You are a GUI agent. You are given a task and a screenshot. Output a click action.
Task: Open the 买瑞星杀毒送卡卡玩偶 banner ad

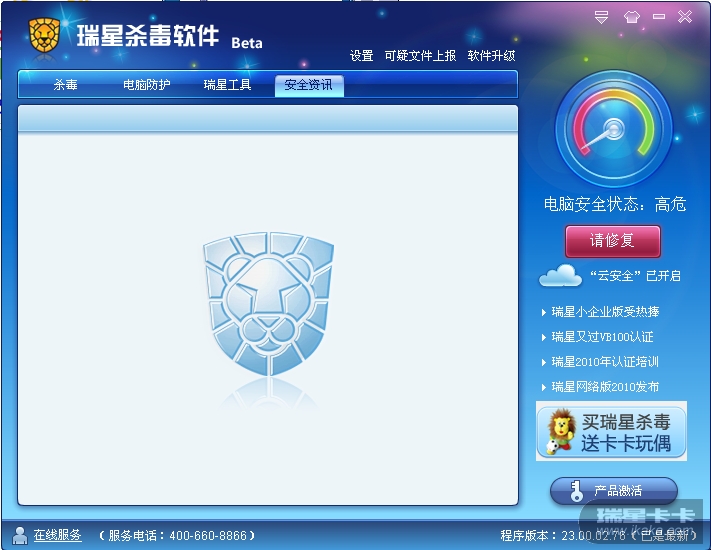pos(611,431)
